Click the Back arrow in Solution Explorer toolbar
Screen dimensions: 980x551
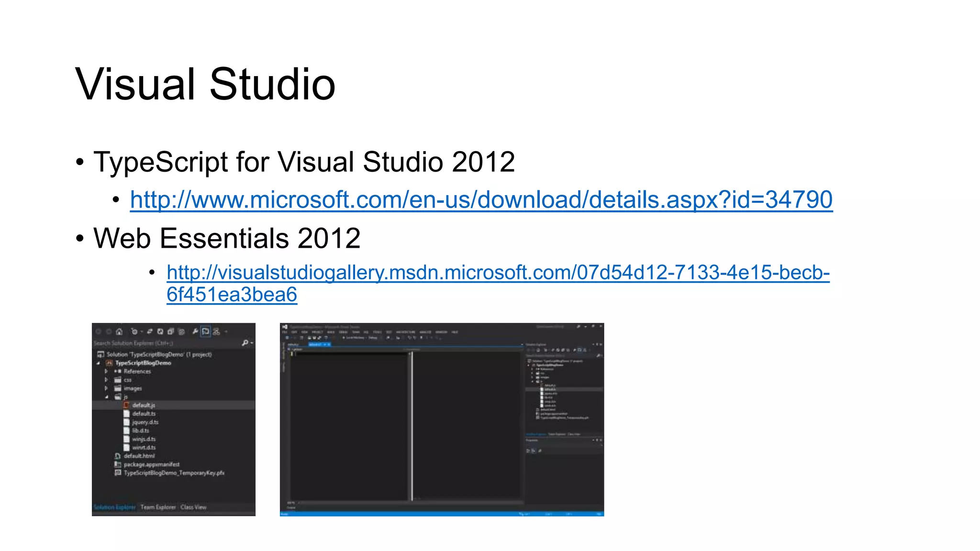pyautogui.click(x=99, y=331)
